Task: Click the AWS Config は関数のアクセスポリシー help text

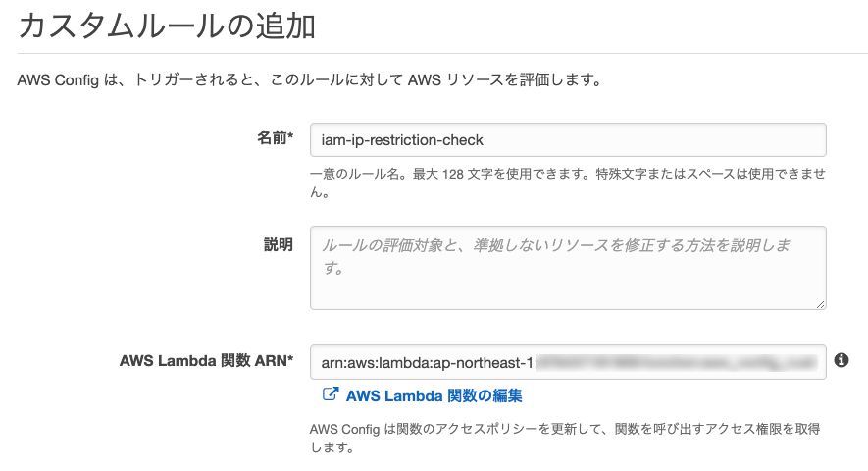Action: tap(564, 429)
